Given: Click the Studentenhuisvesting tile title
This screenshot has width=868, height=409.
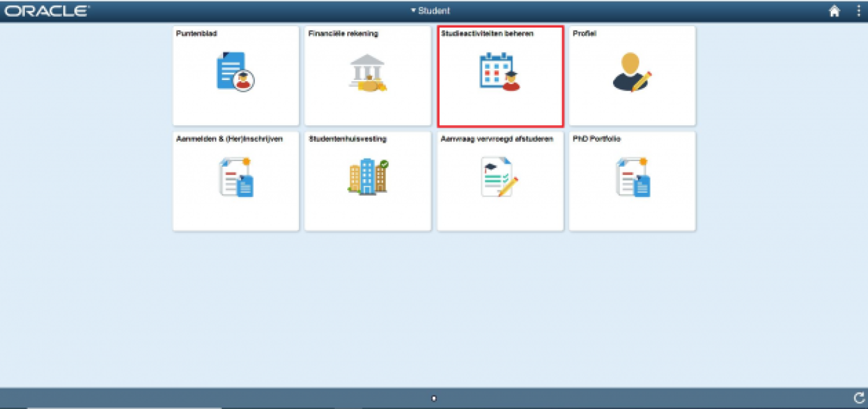Looking at the screenshot, I should pos(347,139).
